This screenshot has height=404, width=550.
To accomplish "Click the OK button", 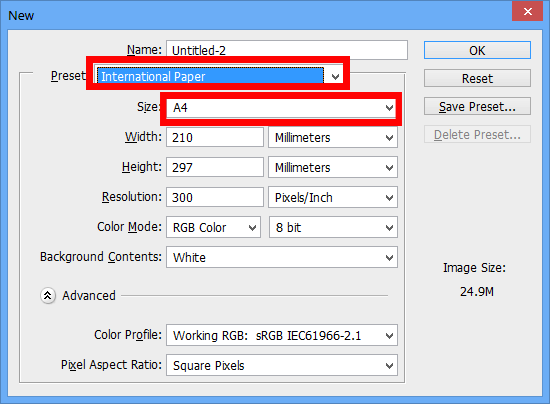I will coord(477,50).
